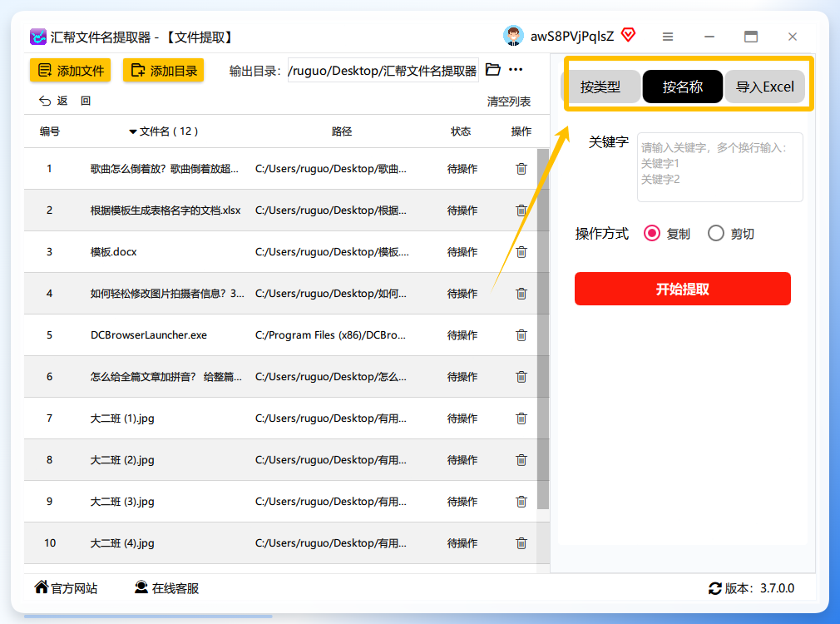This screenshot has height=624, width=840.
Task: Click 待操作 status in row 5
Action: point(462,335)
